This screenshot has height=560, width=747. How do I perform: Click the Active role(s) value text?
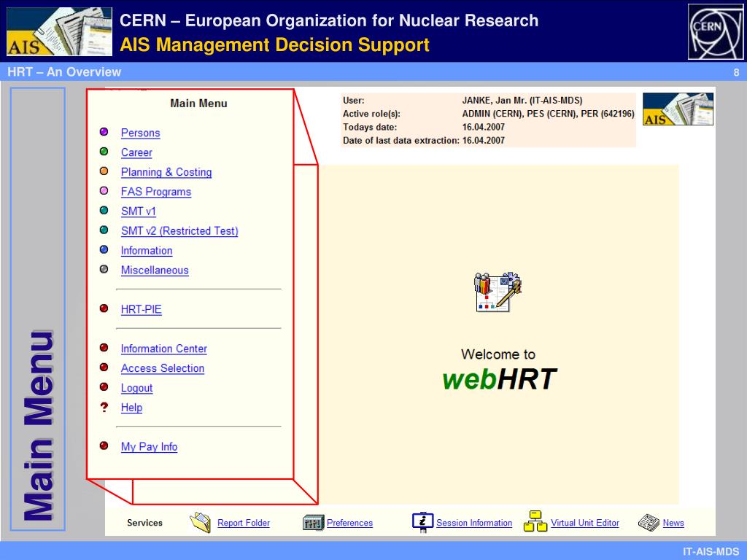(x=549, y=114)
